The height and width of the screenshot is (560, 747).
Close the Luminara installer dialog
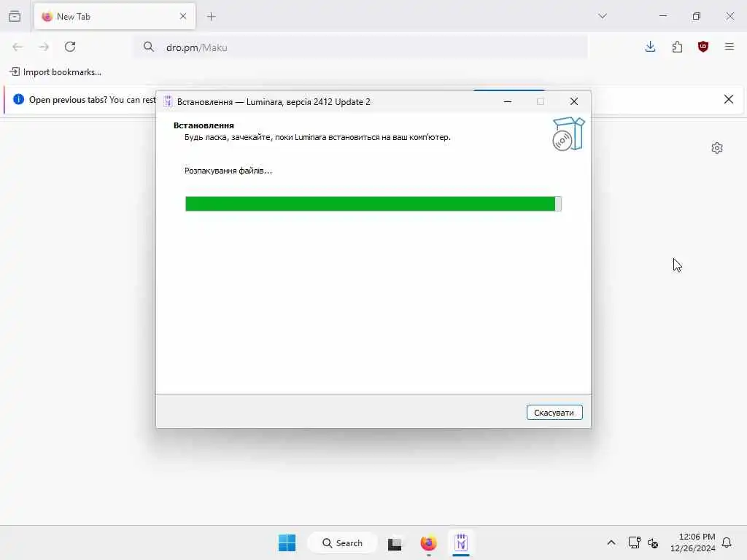574,101
